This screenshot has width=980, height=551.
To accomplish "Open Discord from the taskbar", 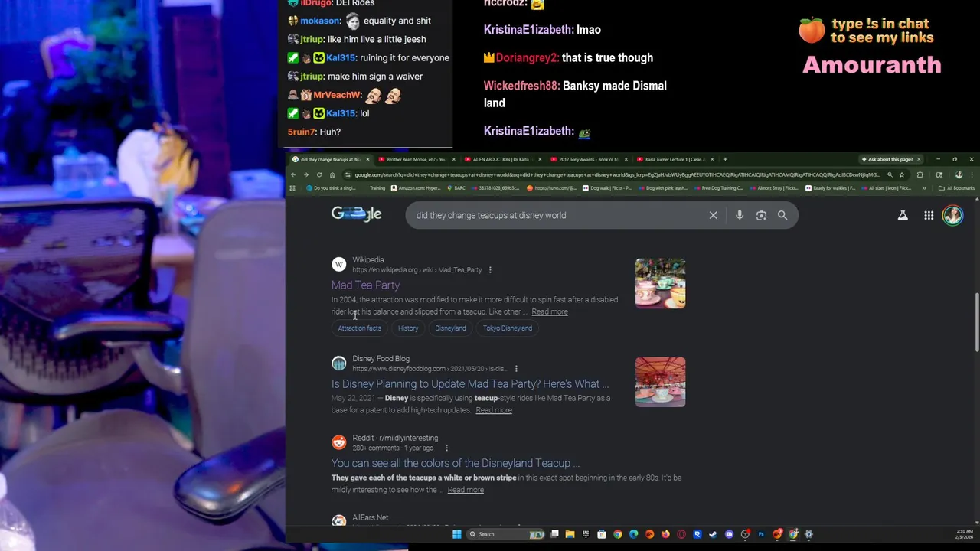I will [x=729, y=534].
